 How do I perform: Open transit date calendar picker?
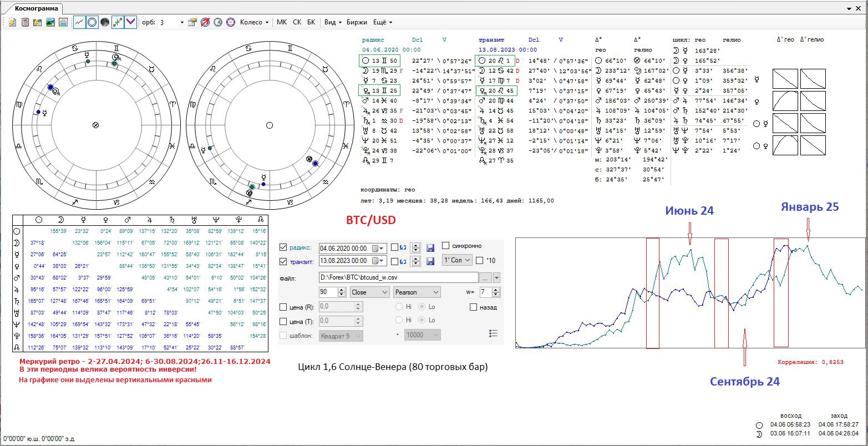coord(378,261)
